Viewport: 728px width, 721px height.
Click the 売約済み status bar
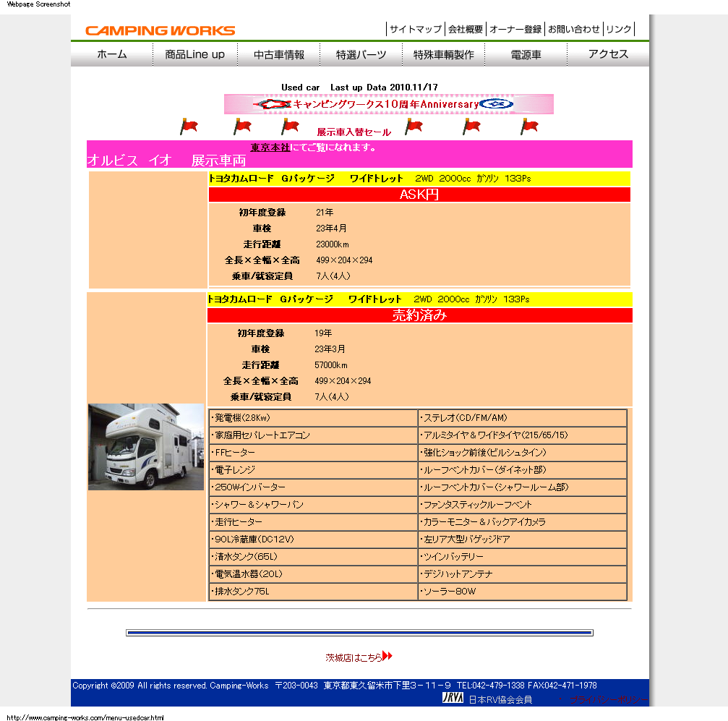tap(420, 315)
